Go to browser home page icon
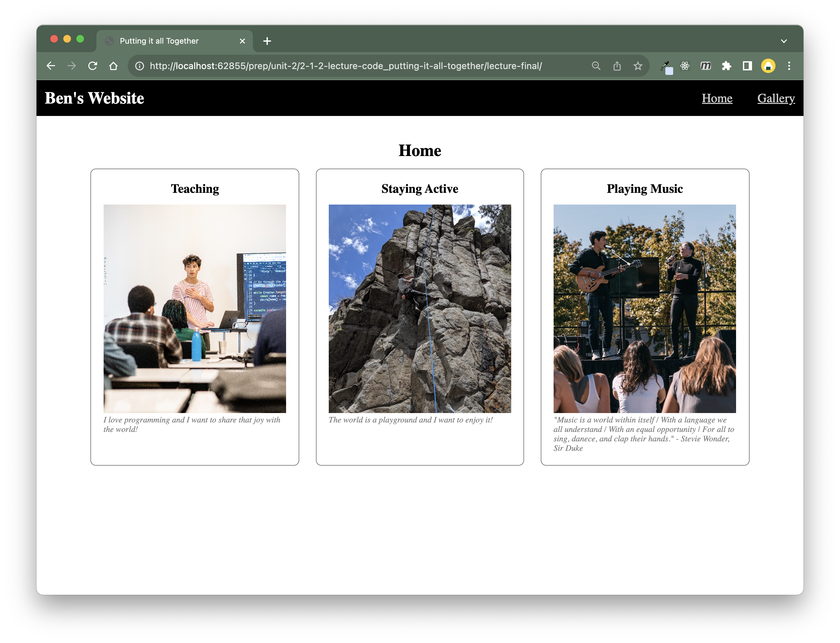This screenshot has width=840, height=643. pyautogui.click(x=113, y=66)
